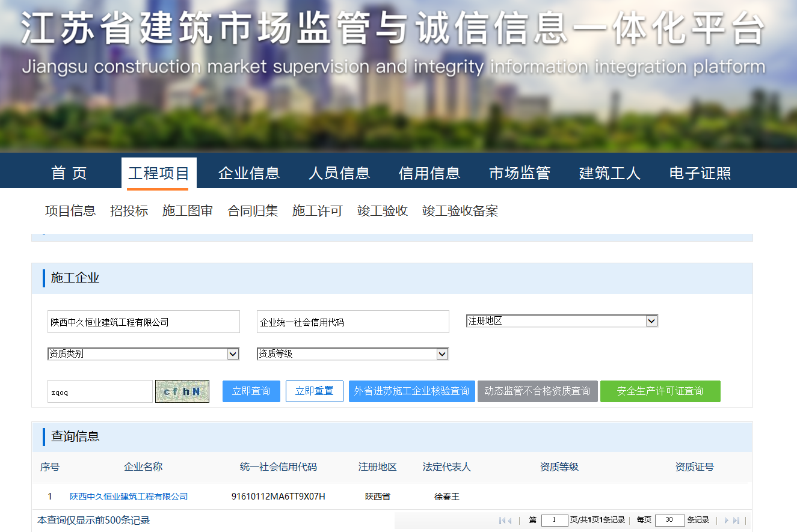
Task: Open company link 陕西中久恒业建筑工程有限公司 in results
Action: tap(129, 497)
